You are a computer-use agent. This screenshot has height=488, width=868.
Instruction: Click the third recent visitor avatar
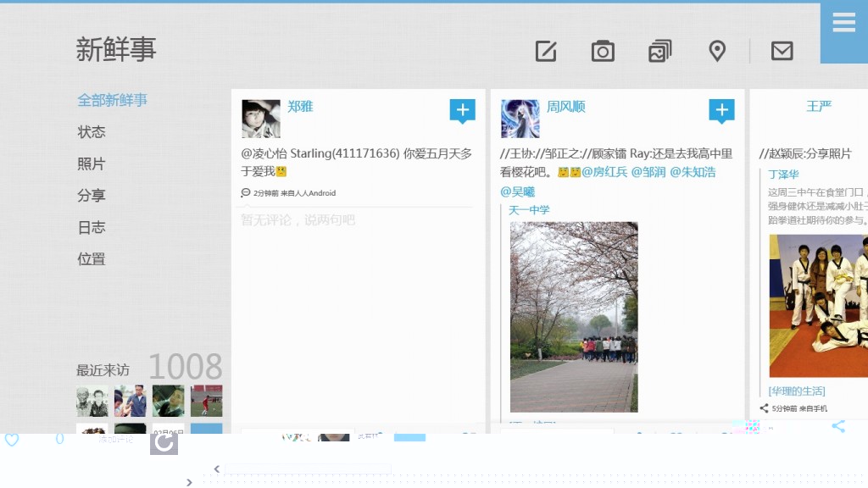[x=169, y=401]
